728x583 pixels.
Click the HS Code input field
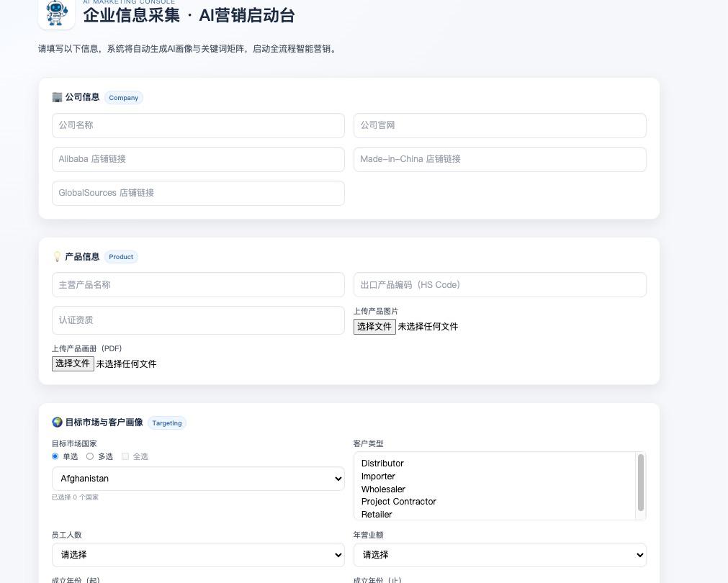pyautogui.click(x=500, y=285)
